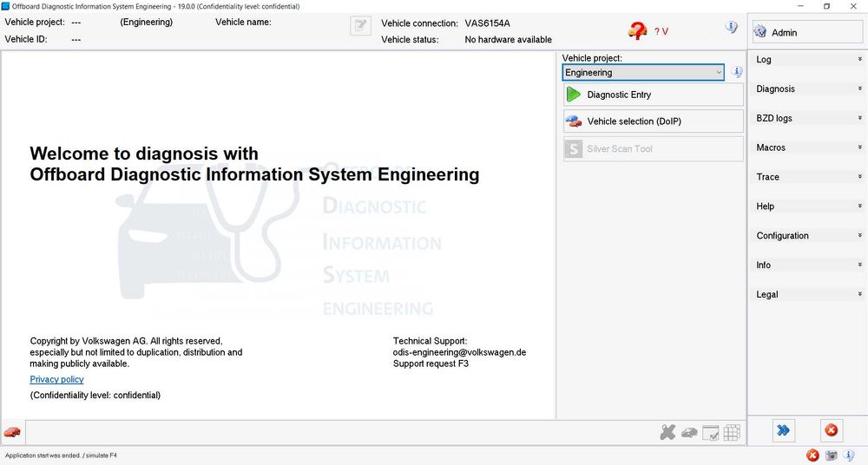Expand the Diagnosis section

[808, 88]
